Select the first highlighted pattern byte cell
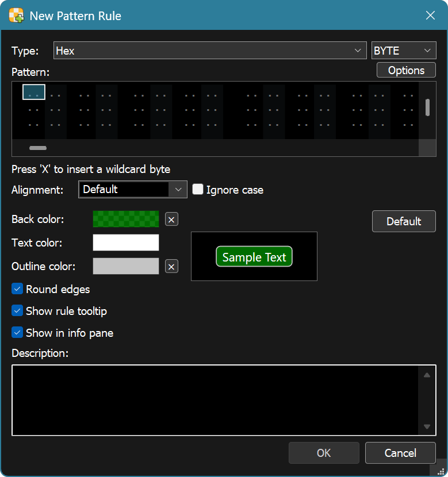 (x=34, y=92)
